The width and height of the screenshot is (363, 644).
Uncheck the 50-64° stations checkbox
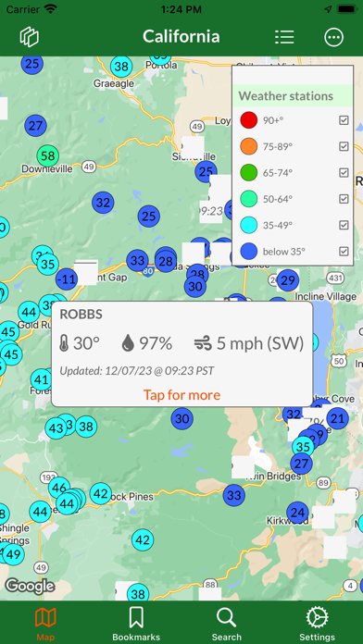click(x=344, y=199)
